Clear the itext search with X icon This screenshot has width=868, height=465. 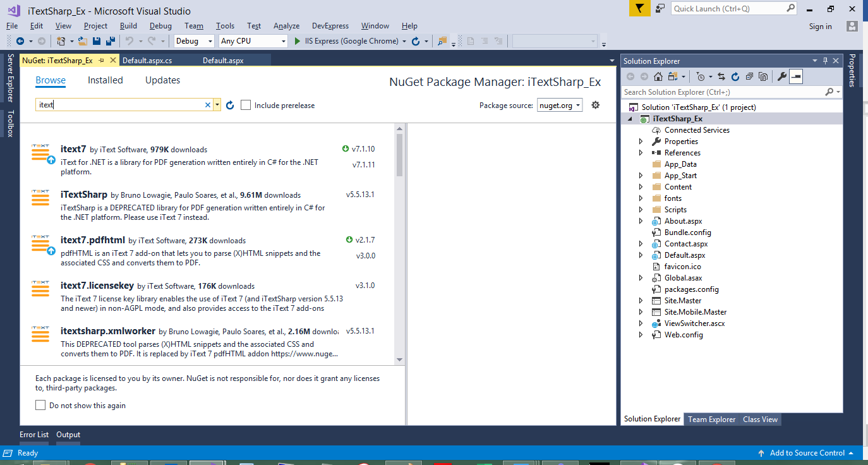208,105
